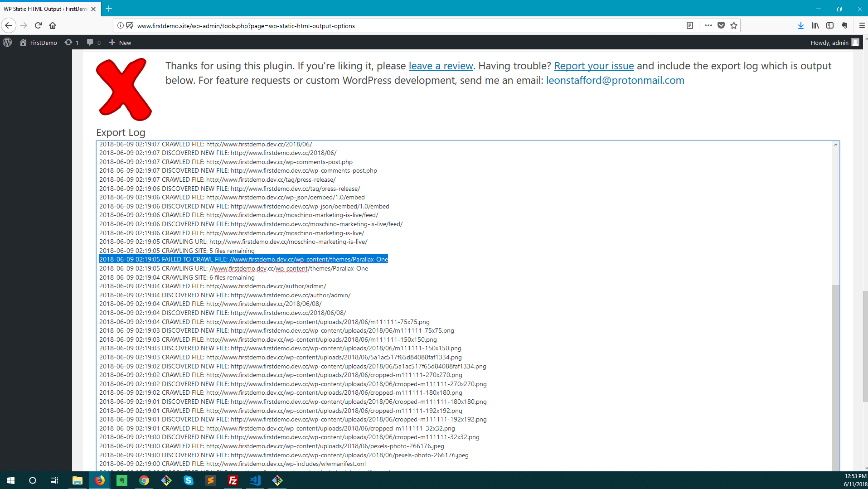Switch to the WP Static HTML Output tab
Image resolution: width=868 pixels, height=489 pixels.
click(x=45, y=9)
